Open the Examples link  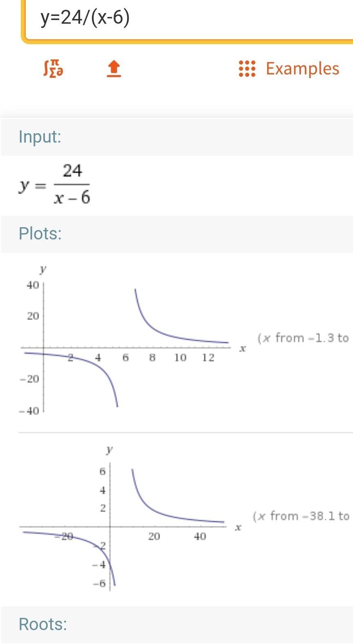[x=302, y=69]
